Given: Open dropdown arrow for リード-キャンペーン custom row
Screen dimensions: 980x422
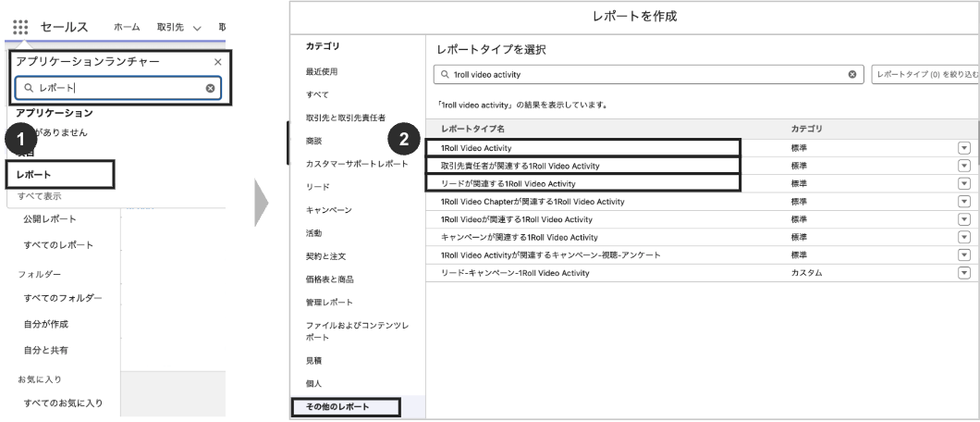Looking at the screenshot, I should tap(964, 273).
